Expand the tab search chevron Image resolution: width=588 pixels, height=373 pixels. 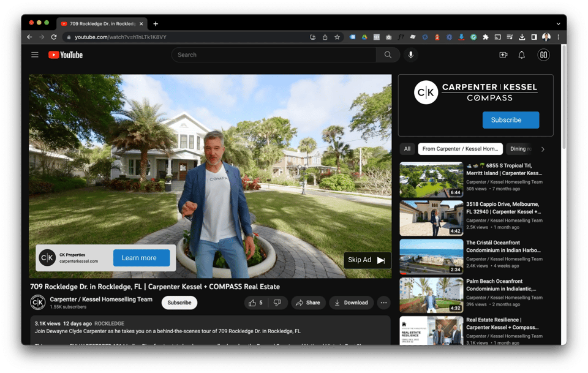pyautogui.click(x=559, y=24)
